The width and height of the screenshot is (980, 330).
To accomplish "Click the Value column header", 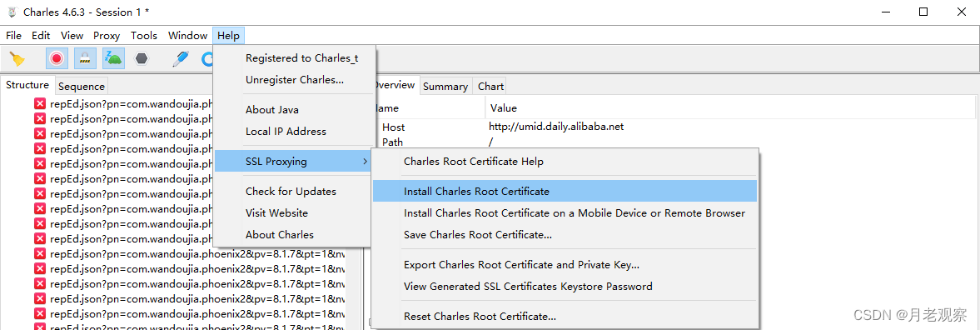I will pos(504,108).
